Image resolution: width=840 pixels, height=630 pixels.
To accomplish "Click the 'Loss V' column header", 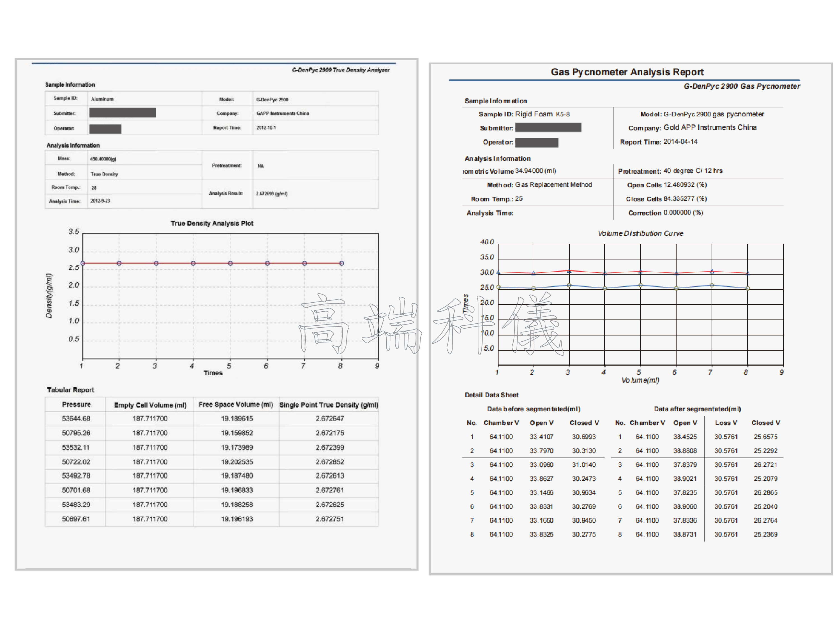I will coord(726,423).
